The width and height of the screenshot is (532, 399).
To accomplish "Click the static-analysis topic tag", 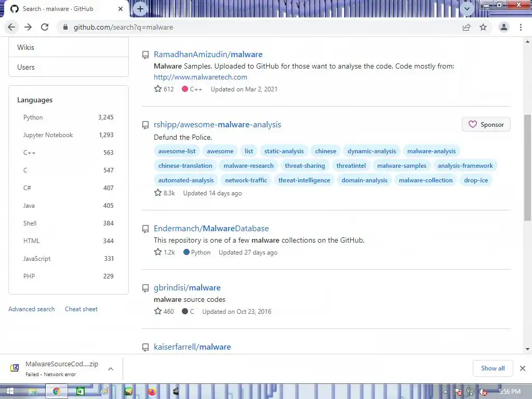I will (284, 151).
